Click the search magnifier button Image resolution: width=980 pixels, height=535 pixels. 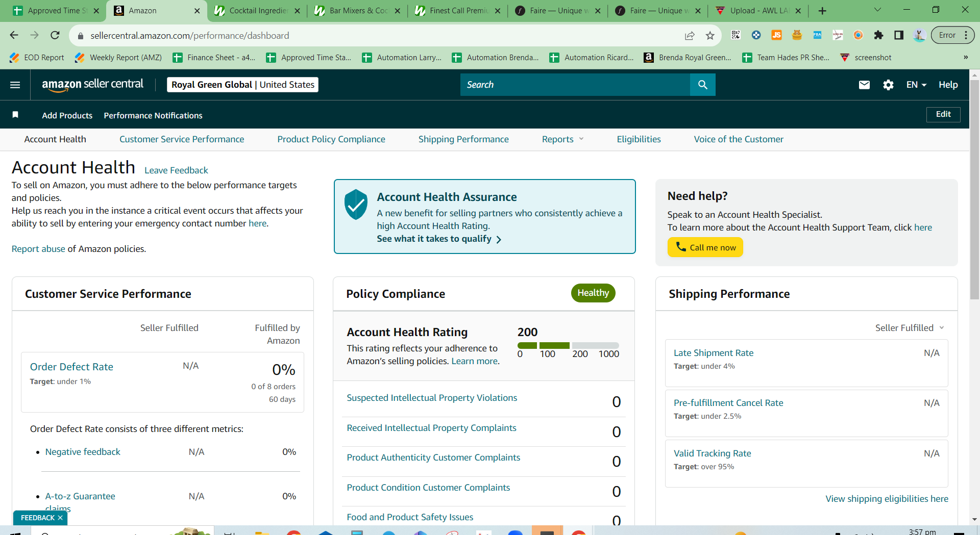click(702, 85)
